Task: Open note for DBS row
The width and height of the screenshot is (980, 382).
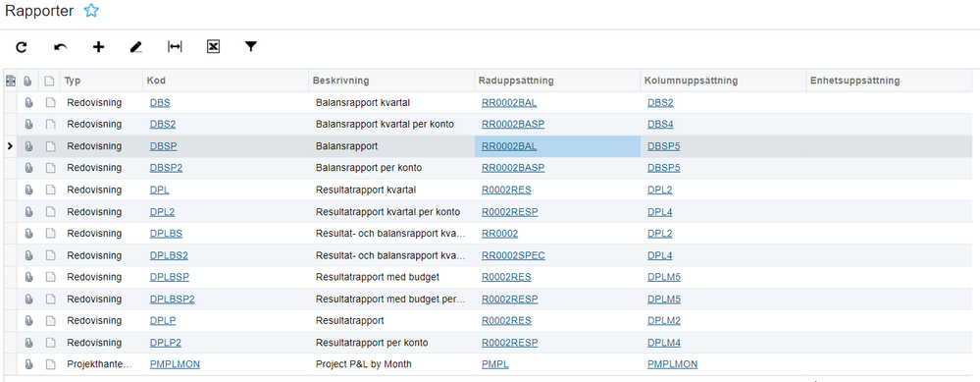Action: pyautogui.click(x=50, y=102)
